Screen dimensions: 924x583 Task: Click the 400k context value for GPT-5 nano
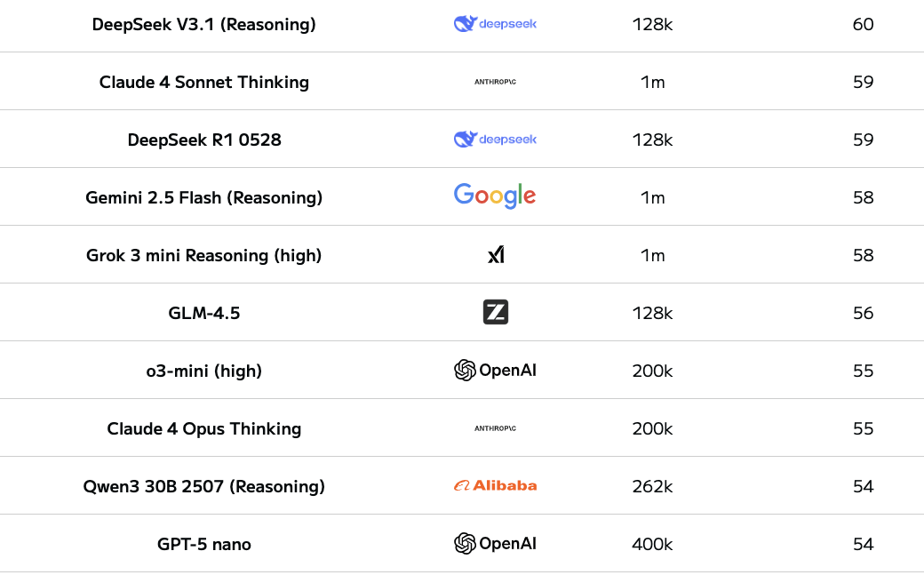click(652, 544)
